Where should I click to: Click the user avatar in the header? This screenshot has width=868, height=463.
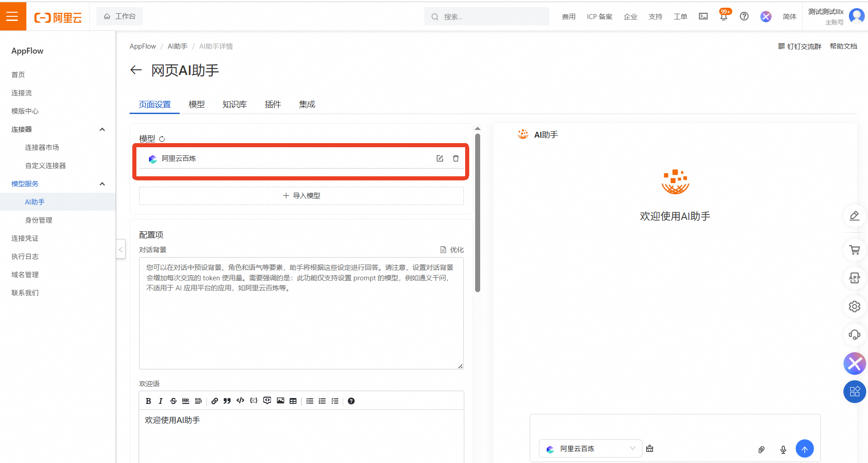[x=857, y=16]
